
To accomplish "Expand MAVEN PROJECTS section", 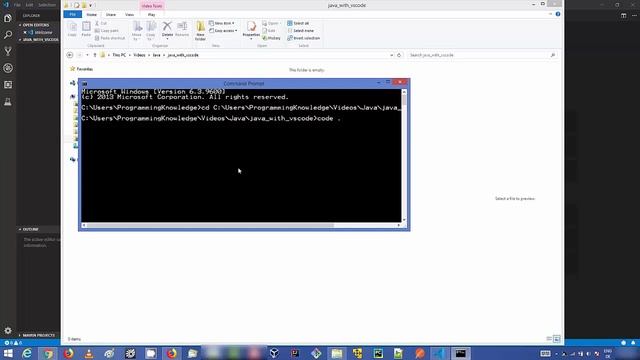I will point(38,335).
